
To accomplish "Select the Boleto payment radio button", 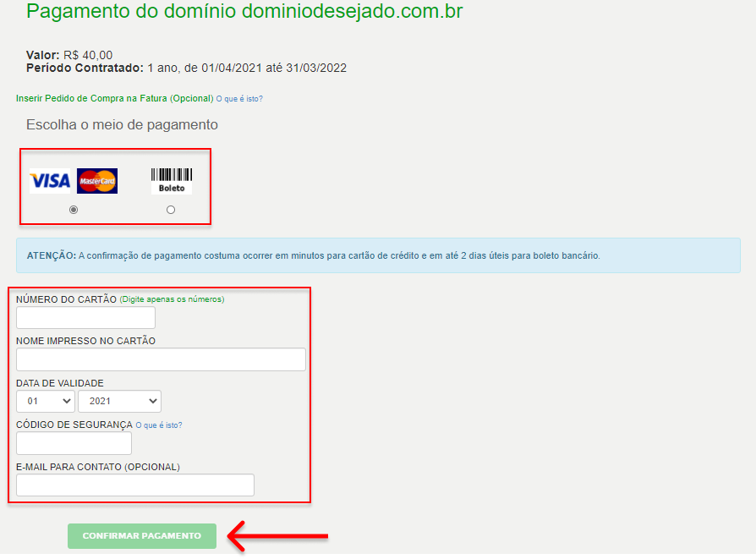I will pos(171,210).
